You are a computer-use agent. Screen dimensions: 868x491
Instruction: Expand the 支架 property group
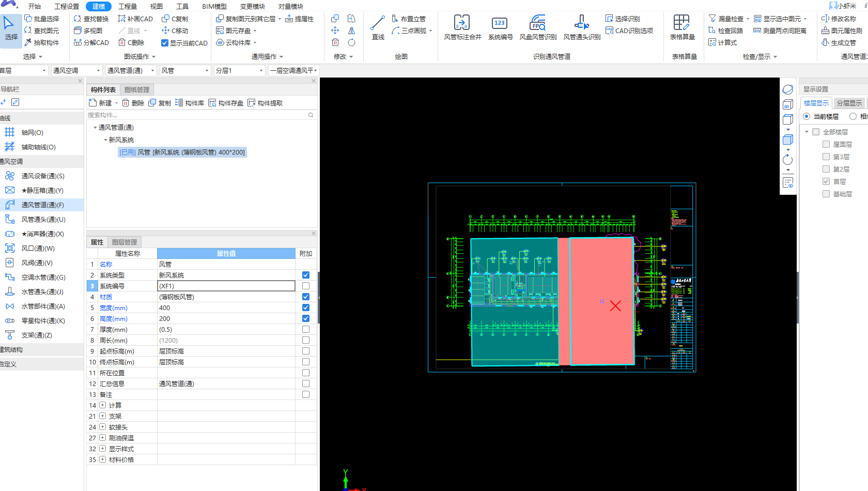click(x=102, y=416)
